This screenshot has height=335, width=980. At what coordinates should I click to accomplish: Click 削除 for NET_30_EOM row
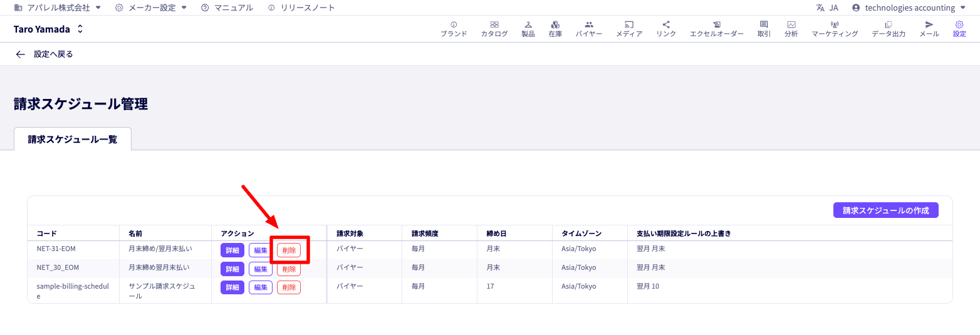(x=289, y=269)
